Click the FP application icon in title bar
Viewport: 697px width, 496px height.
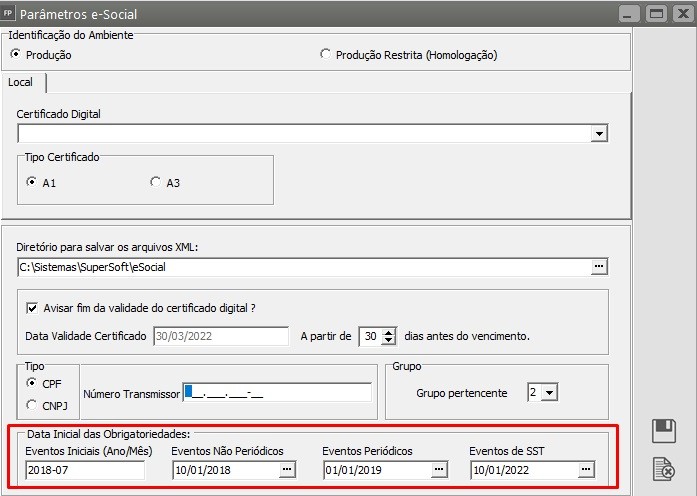pos(10,14)
